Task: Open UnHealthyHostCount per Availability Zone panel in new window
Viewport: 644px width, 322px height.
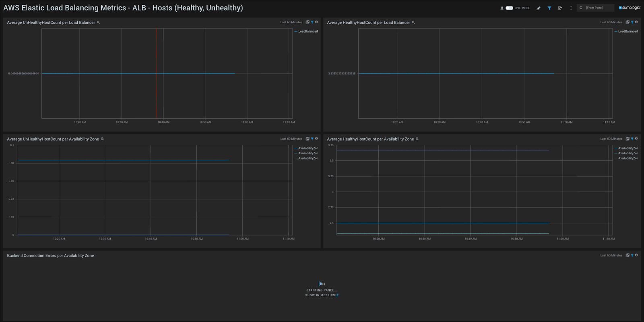Action: coord(308,139)
